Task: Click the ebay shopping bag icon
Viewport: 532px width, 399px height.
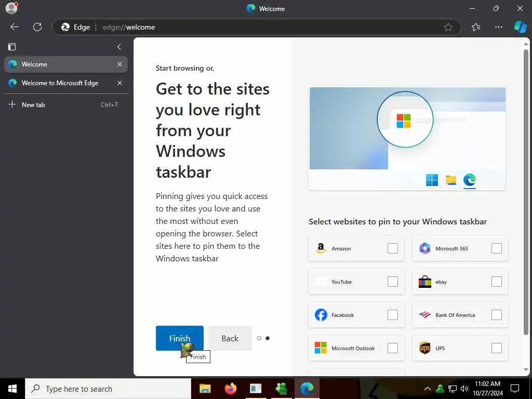Action: tap(425, 282)
